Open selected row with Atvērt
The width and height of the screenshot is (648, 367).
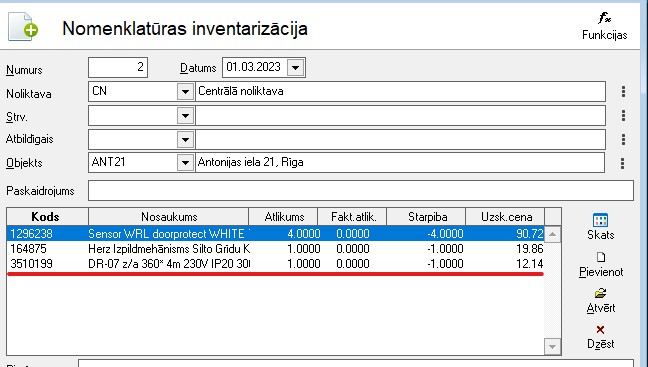coord(600,301)
